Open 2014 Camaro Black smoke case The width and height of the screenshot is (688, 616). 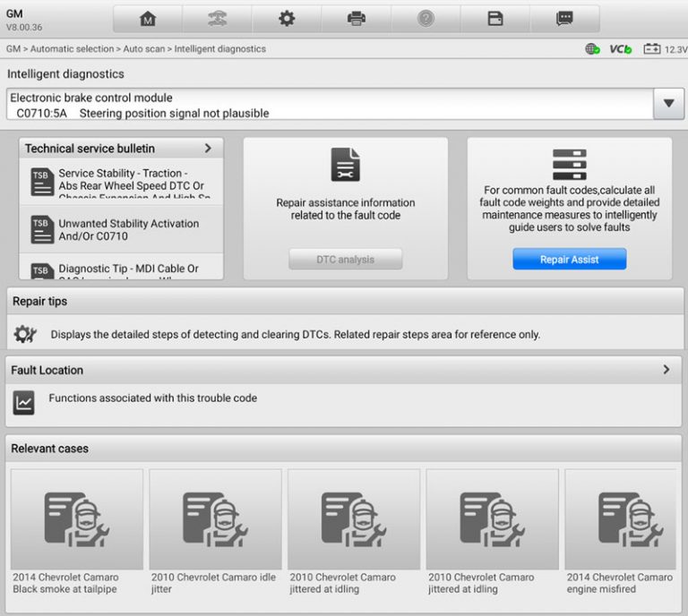click(77, 530)
